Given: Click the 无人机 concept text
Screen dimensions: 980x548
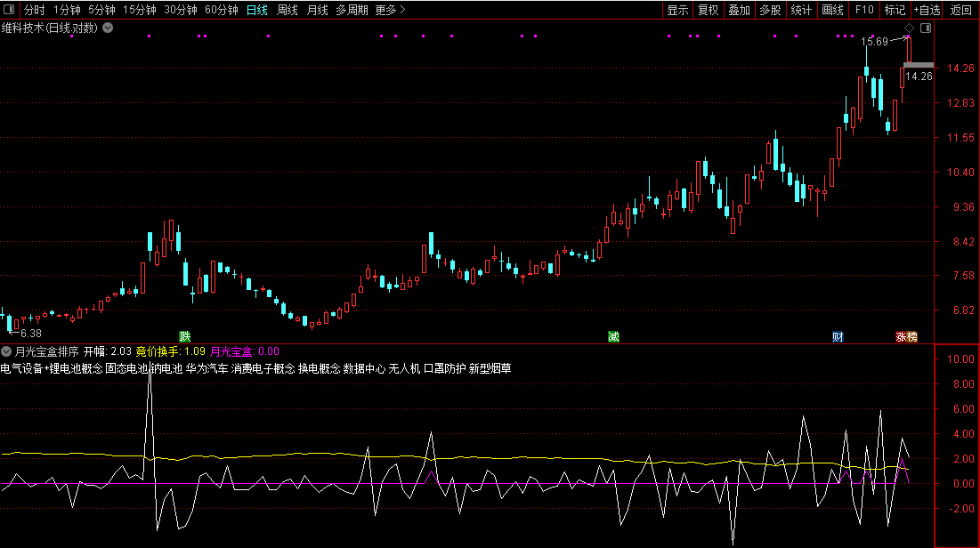Looking at the screenshot, I should (404, 368).
